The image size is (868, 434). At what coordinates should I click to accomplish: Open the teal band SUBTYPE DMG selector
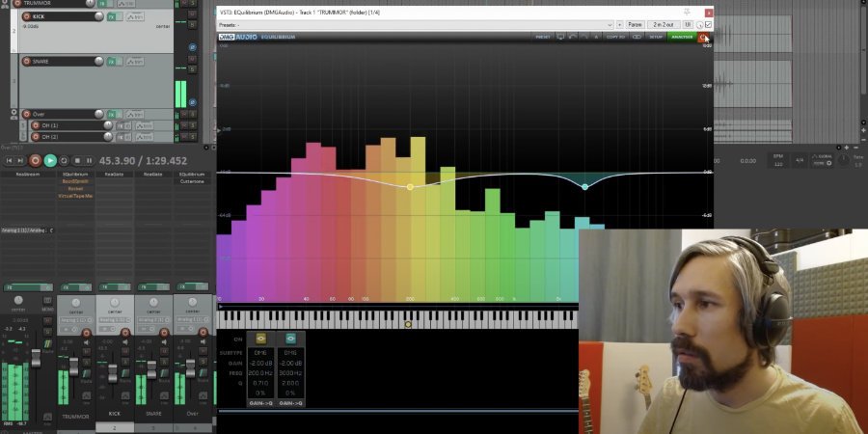(290, 353)
